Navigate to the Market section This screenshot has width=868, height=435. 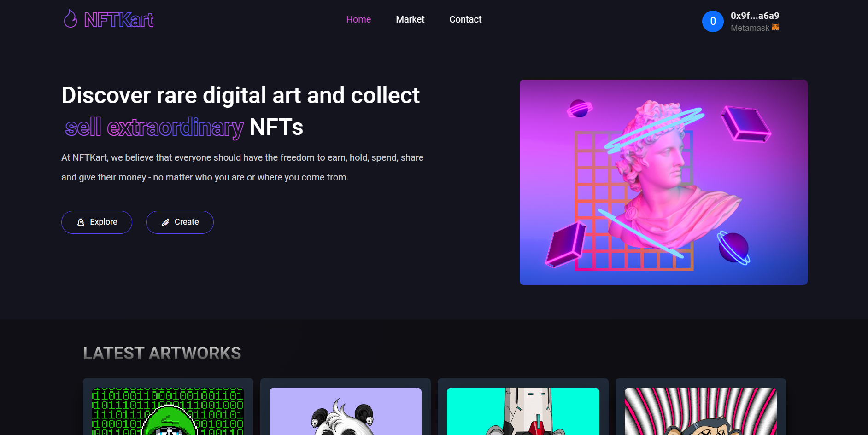click(410, 19)
